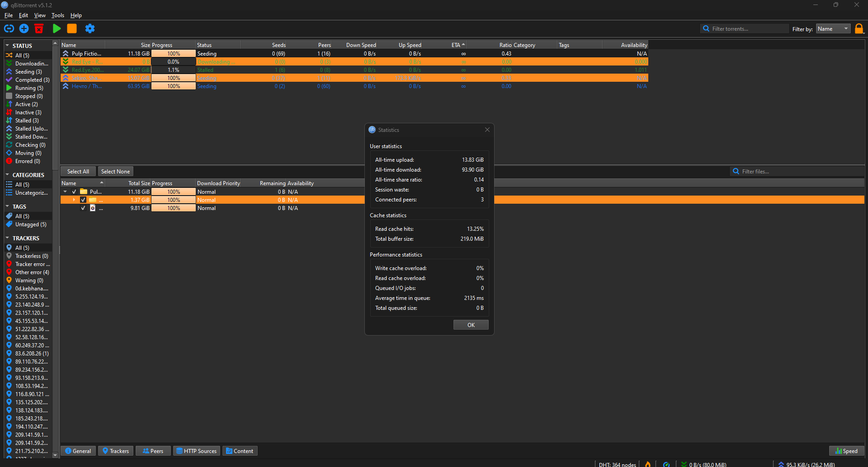Toggle checkbox for the 9.81 GiB file
The width and height of the screenshot is (868, 467).
click(x=83, y=208)
